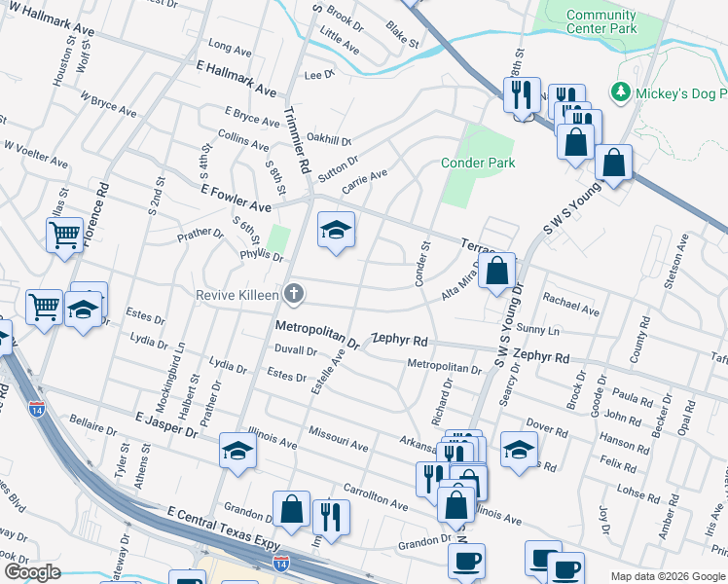The height and width of the screenshot is (584, 728).
Task: Click the Carrollton Ave label
Action: tap(376, 497)
